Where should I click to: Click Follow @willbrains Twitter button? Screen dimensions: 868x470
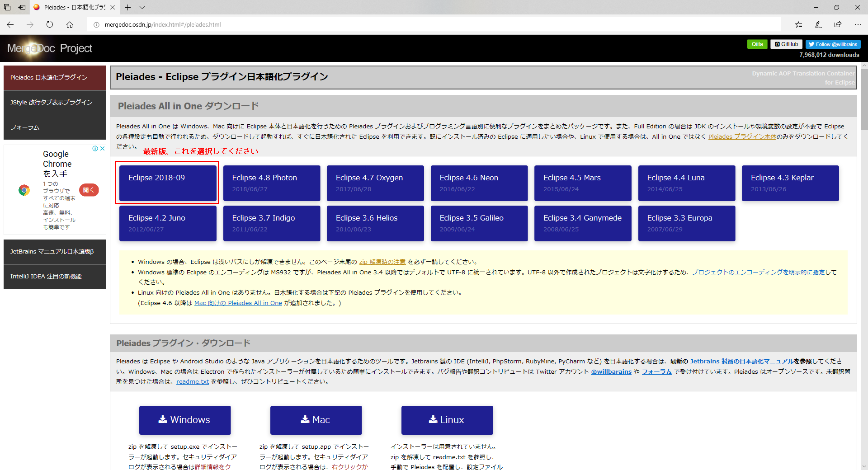tap(833, 44)
